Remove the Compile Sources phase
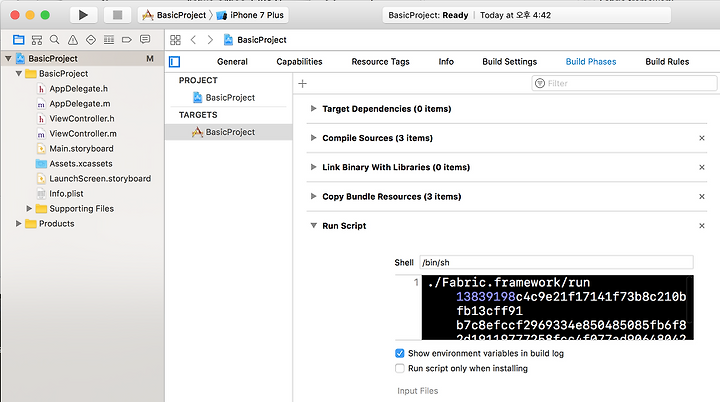This screenshot has width=720, height=402. (702, 138)
